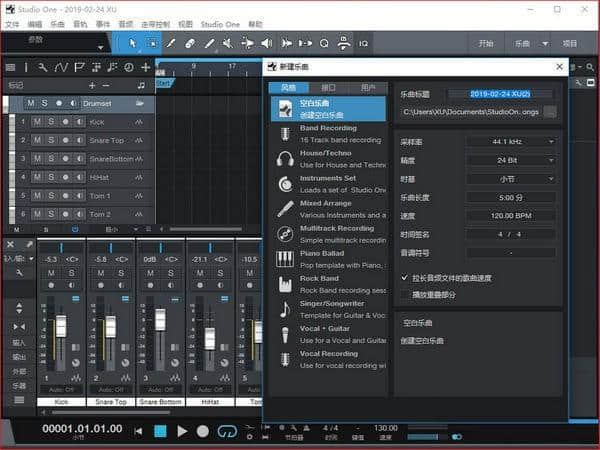The width and height of the screenshot is (600, 450).
Task: Click the 开始 button at top right
Action: tap(486, 44)
